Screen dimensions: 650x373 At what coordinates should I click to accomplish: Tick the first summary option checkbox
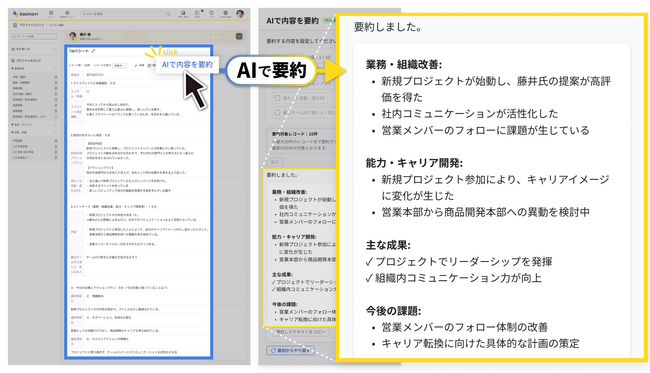coord(277,98)
